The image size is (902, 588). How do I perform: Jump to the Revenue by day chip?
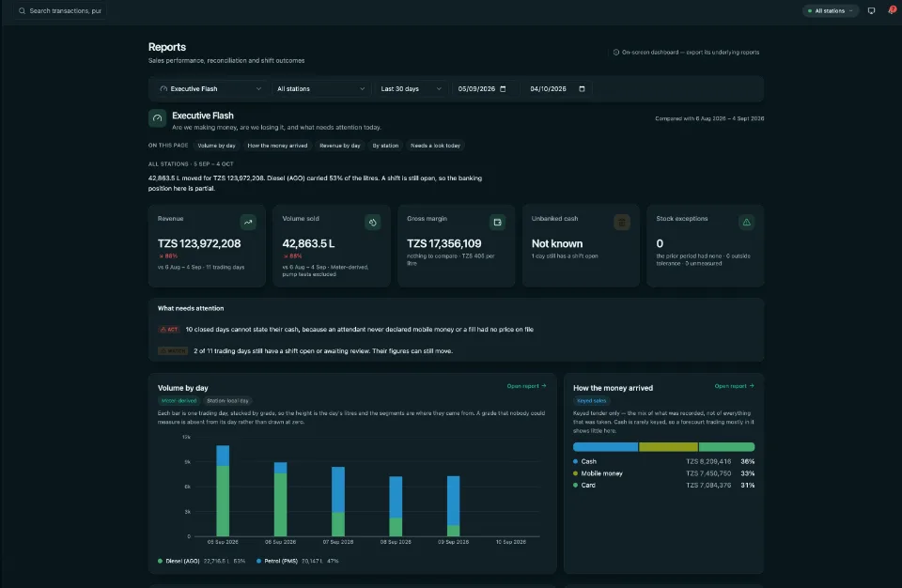click(340, 146)
